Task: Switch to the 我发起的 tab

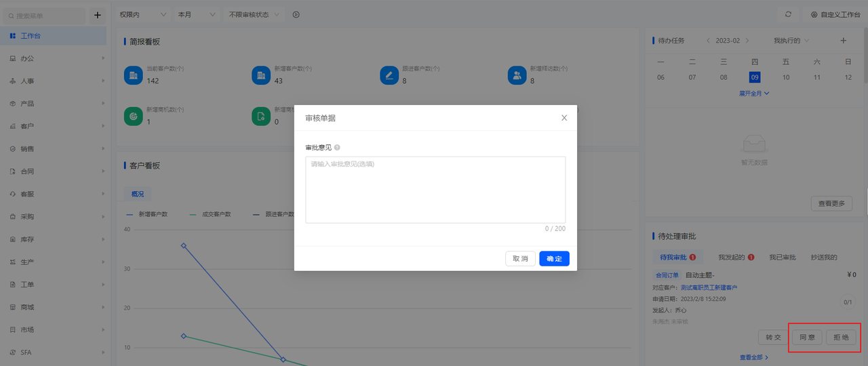Action: [736, 258]
